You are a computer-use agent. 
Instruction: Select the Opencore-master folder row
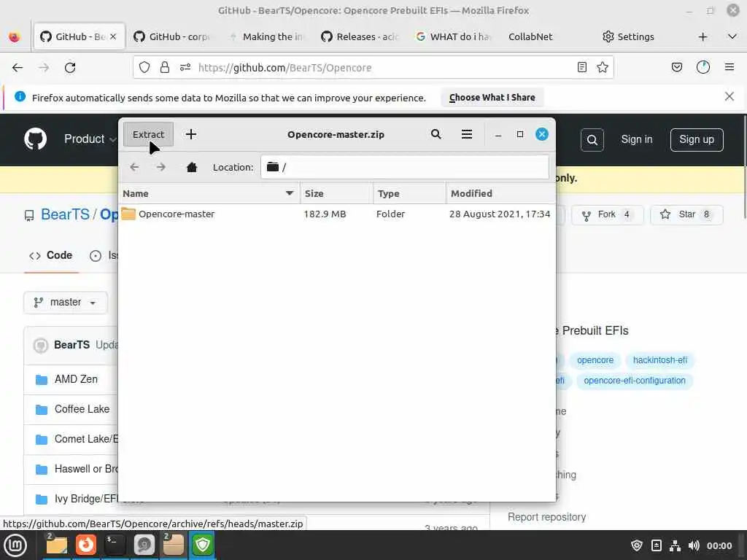pyautogui.click(x=337, y=214)
